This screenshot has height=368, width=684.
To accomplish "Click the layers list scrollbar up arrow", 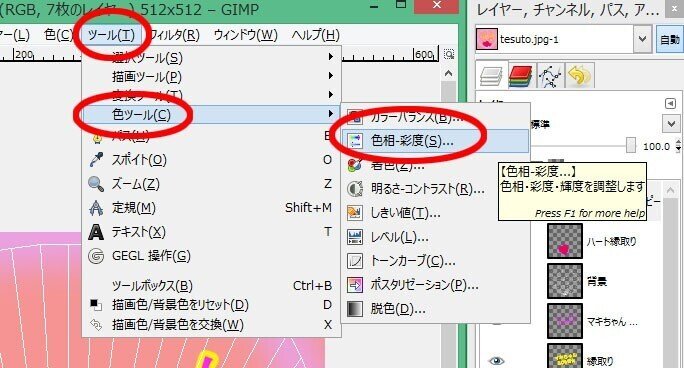I will 670,191.
